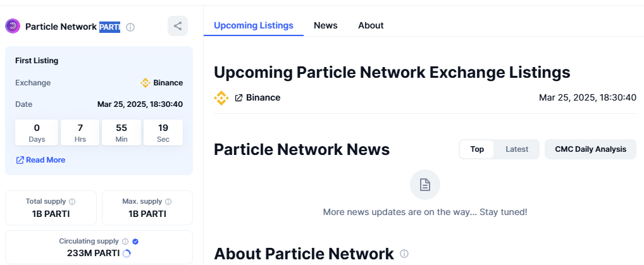Viewport: 644px width, 265px height.
Task: Click the Total supply info icon
Action: [72, 202]
